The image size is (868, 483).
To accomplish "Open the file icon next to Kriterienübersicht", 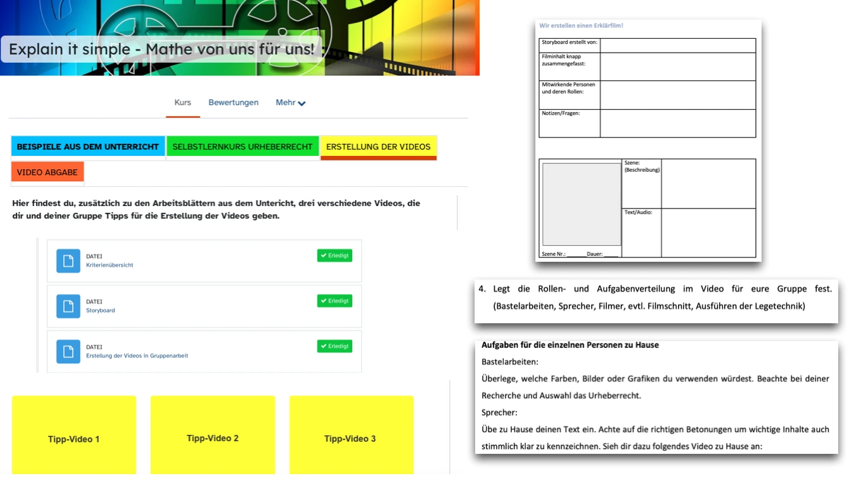I will (68, 261).
